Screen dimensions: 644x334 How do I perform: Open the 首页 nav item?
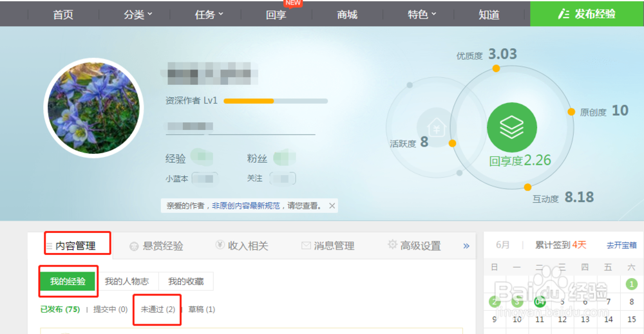[63, 15]
